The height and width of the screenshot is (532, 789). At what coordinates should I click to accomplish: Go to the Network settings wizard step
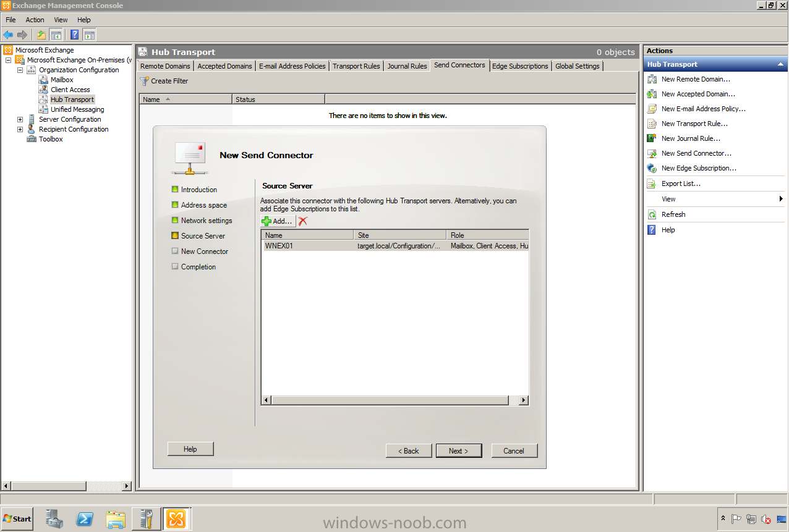pyautogui.click(x=207, y=221)
